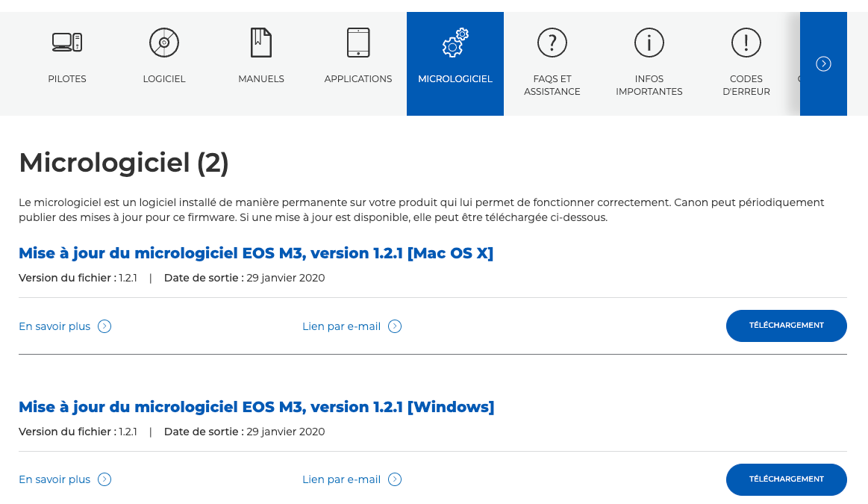Click the Micrologiciel gears icon
Viewport: 868px width, 504px height.
point(455,43)
